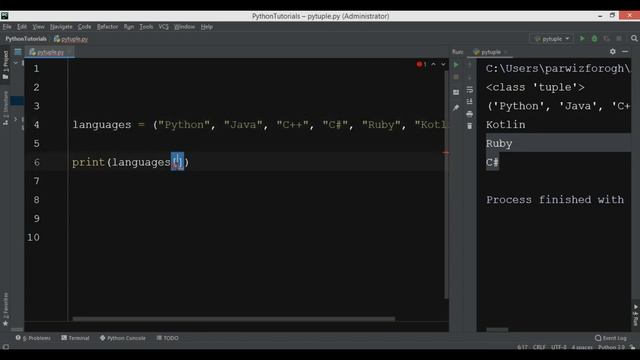Open the Structure tool window stripe
640x360 pixels.
(5, 108)
